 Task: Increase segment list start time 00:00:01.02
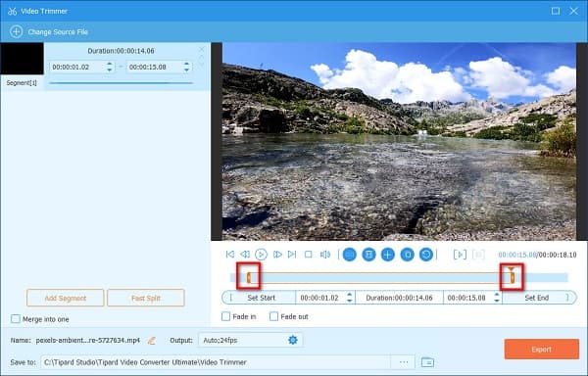[x=109, y=64]
